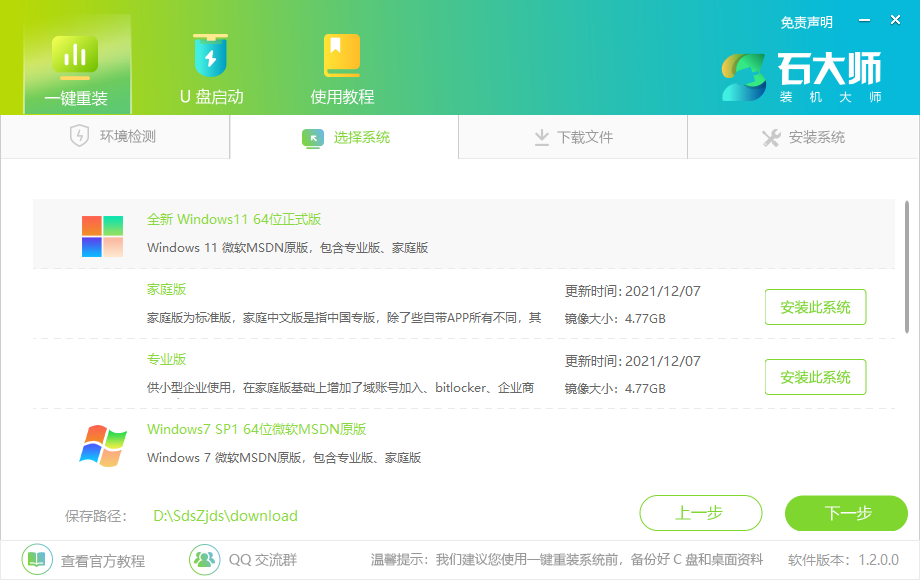Switch to 一键重装 label
Viewport: 920px width, 580px height.
pos(76,98)
